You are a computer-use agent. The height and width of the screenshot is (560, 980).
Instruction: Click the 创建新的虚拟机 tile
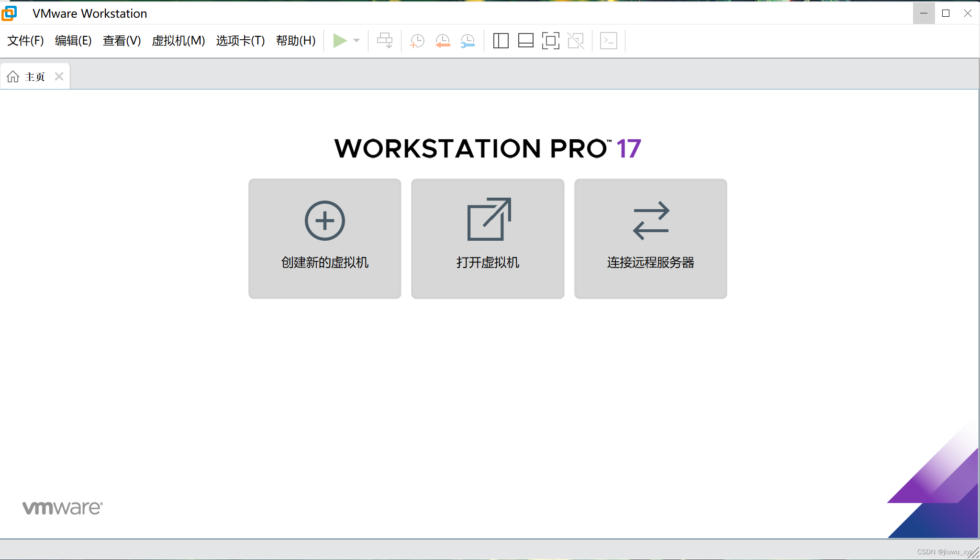[x=325, y=239]
